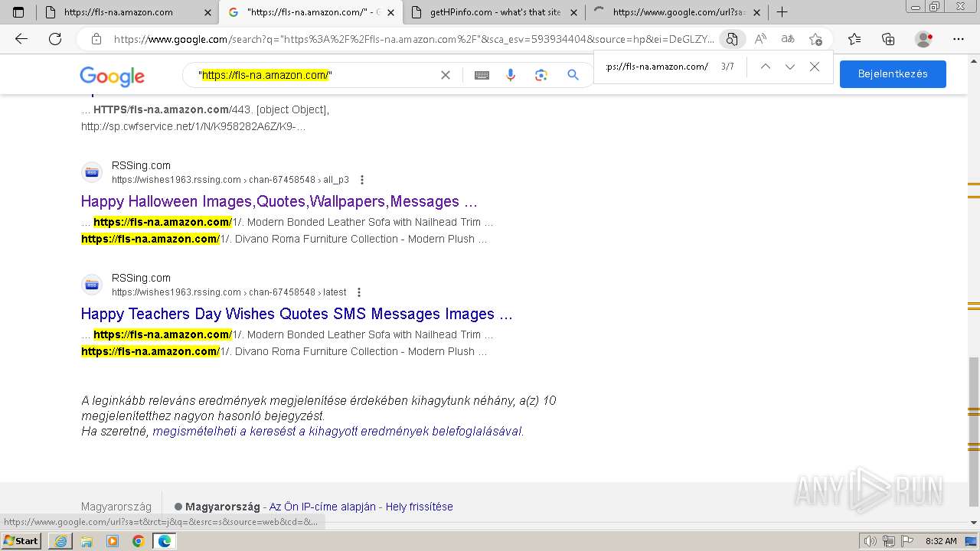Image resolution: width=980 pixels, height=551 pixels.
Task: Open the browser profile icon
Action: click(x=924, y=39)
